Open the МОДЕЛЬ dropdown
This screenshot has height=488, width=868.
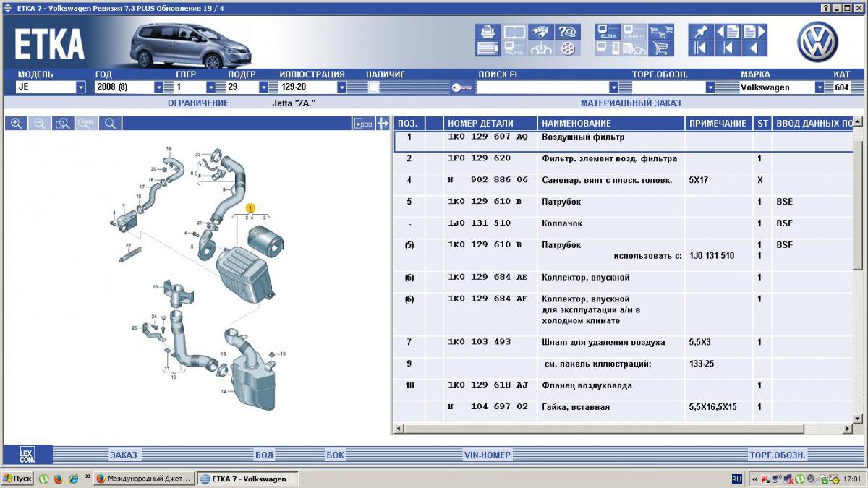(81, 87)
